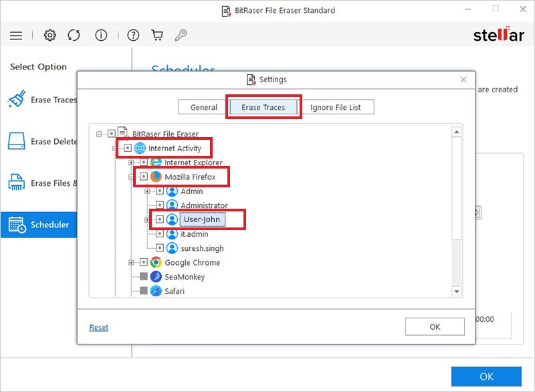Collapse the BitRaser File Eraser root node
This screenshot has width=535, height=392.
99,134
